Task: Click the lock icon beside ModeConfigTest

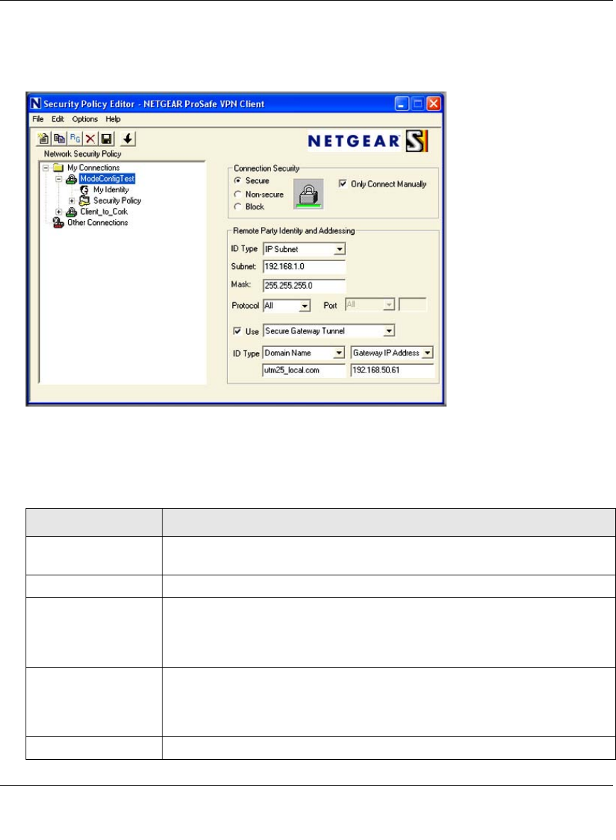Action: pyautogui.click(x=71, y=179)
